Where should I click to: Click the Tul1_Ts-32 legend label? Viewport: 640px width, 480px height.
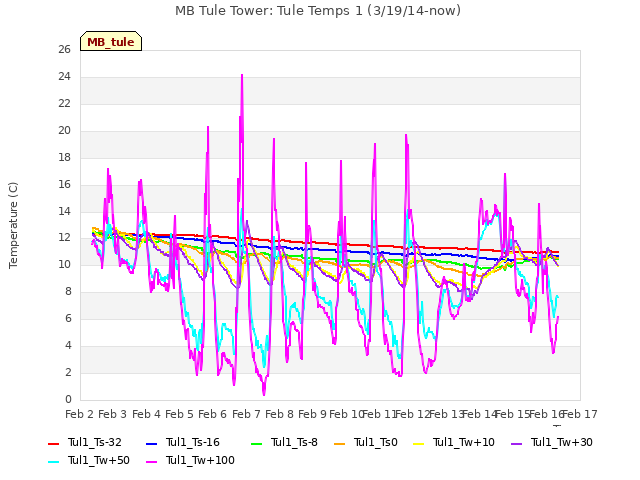click(x=95, y=442)
